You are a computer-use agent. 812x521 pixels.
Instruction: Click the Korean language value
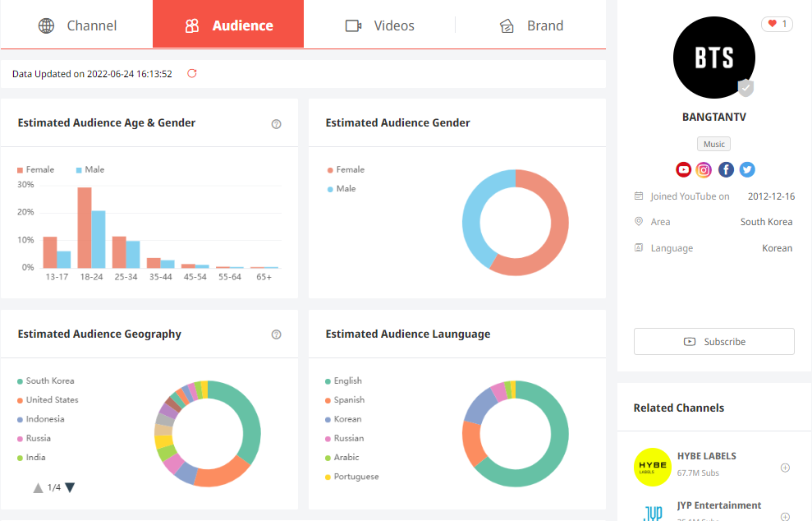(778, 248)
